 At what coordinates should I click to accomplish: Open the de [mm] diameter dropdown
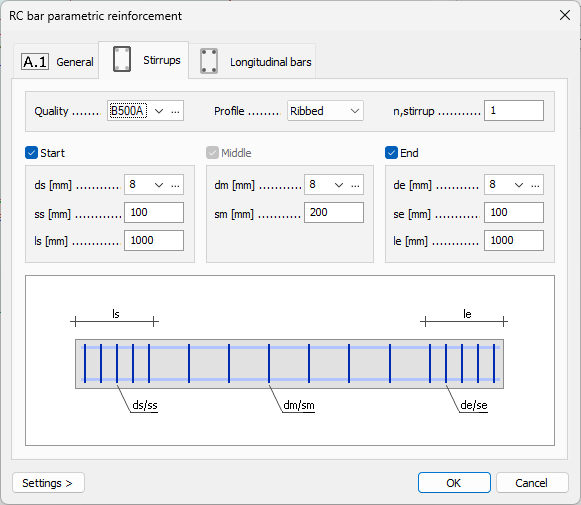pos(519,185)
